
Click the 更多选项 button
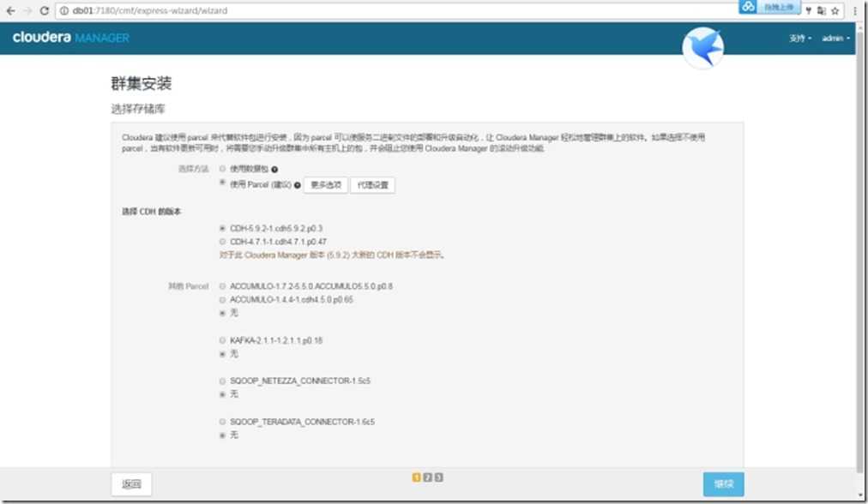326,185
